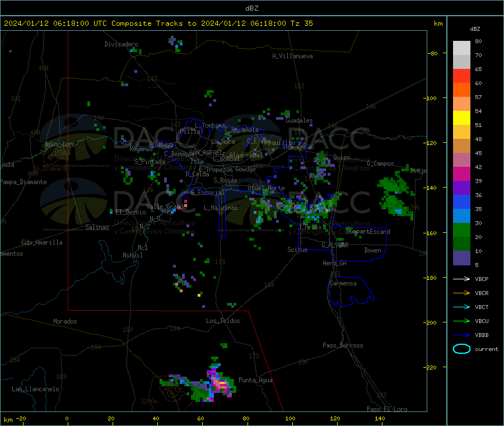Select the red 60-65 dBZ swatch
This screenshot has height=426, width=504.
pyautogui.click(x=461, y=76)
